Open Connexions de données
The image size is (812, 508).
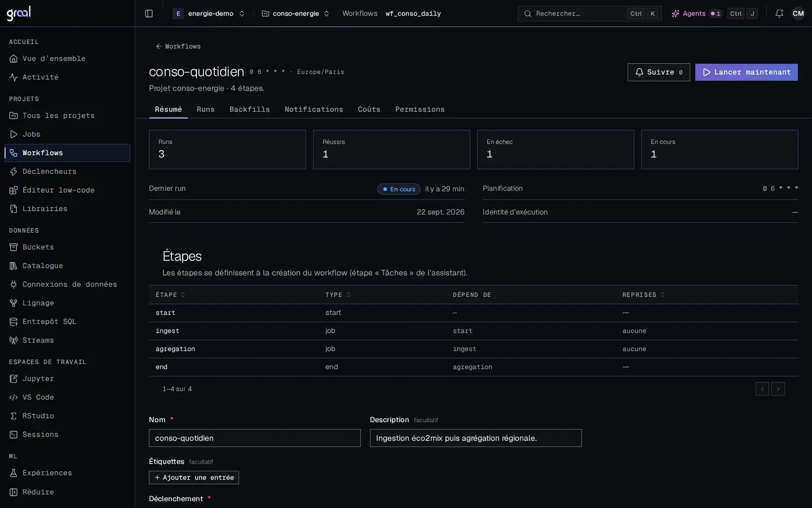[x=67, y=284]
